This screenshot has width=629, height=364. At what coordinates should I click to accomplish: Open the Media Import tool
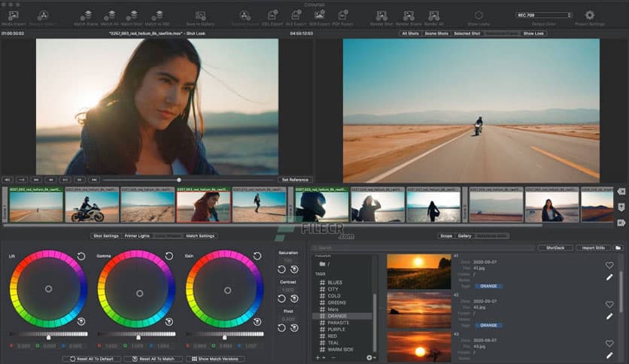pos(14,16)
